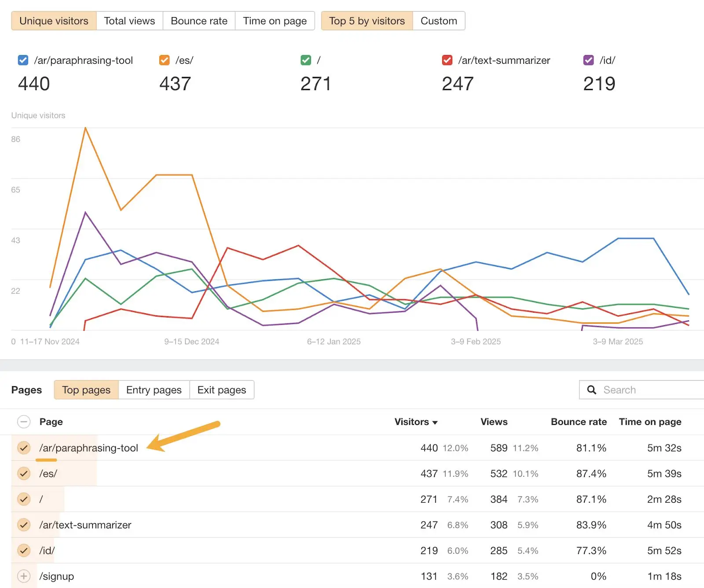Screen dimensions: 704x588
Task: Switch to the Entry pages tab
Action: click(x=154, y=390)
